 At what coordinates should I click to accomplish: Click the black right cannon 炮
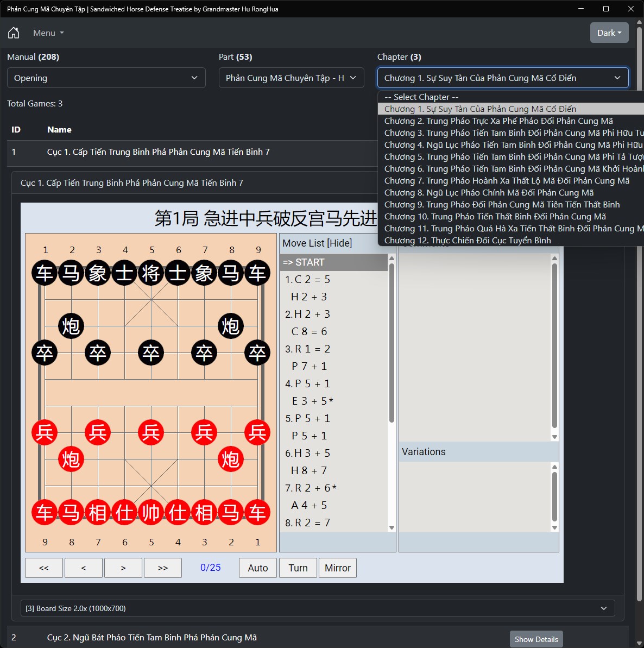(x=231, y=326)
